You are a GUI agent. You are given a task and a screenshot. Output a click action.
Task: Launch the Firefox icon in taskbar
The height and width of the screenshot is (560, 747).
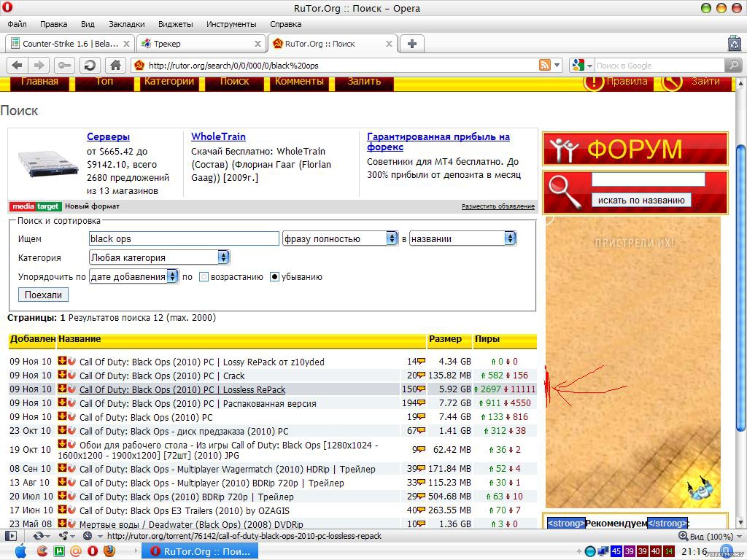(109, 551)
